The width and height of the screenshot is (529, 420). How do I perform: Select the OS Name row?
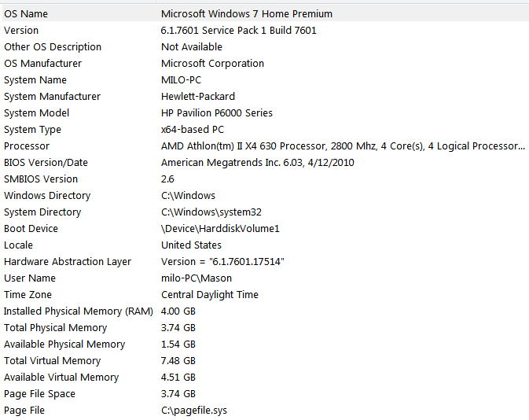(26, 14)
